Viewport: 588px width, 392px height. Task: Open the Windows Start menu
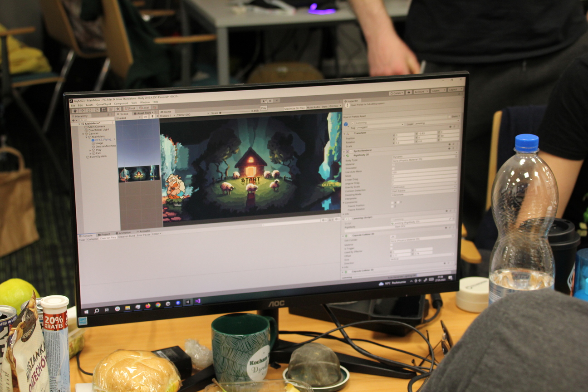86,312
